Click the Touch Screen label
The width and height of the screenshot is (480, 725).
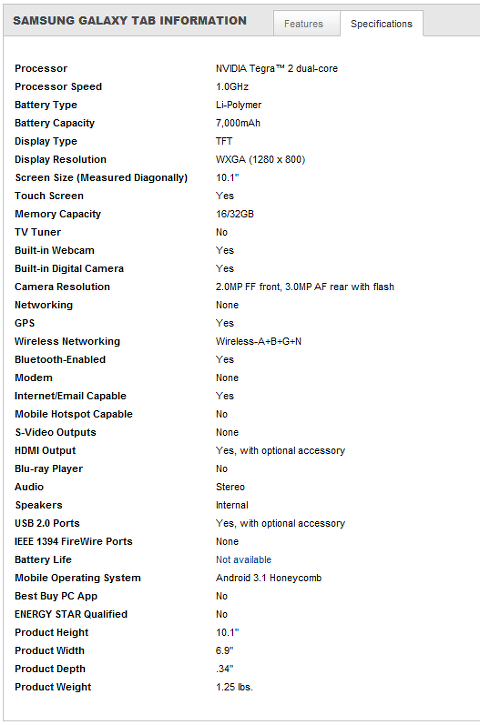(49, 196)
